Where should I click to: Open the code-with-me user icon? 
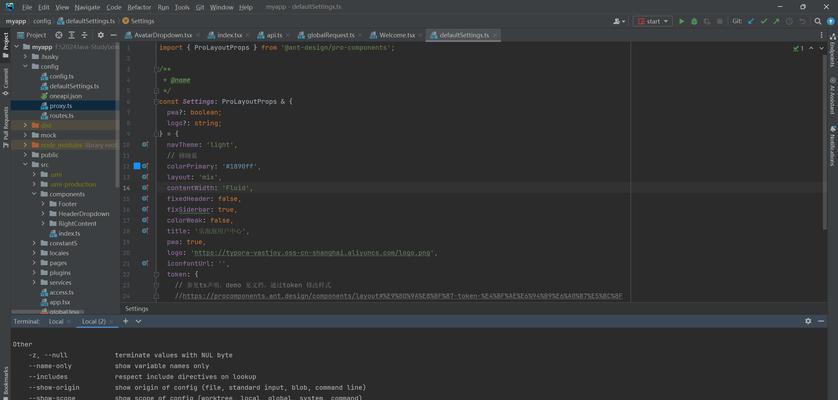click(619, 21)
